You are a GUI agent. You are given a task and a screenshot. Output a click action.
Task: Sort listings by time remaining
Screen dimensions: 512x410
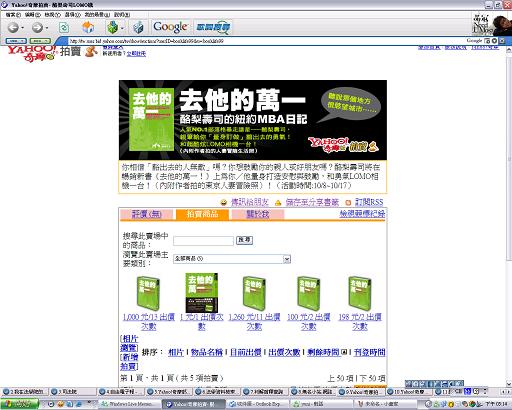tap(323, 352)
